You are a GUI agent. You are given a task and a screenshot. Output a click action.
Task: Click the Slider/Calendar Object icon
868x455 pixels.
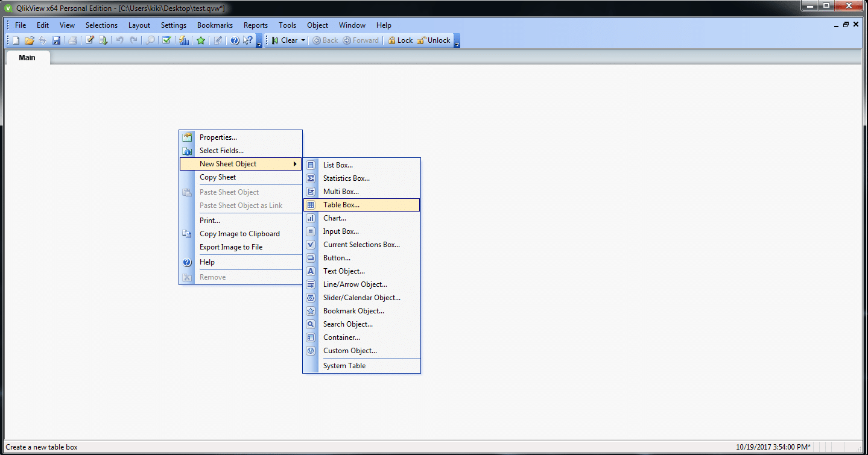[311, 298]
